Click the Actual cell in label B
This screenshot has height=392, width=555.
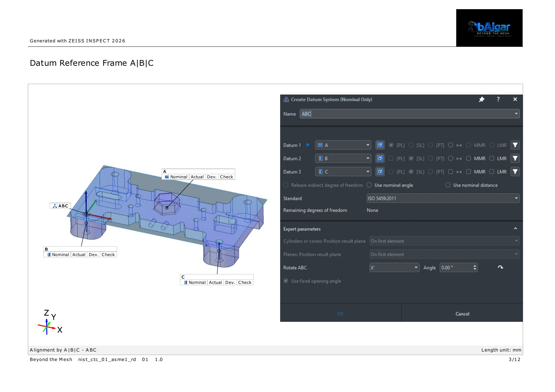79,255
